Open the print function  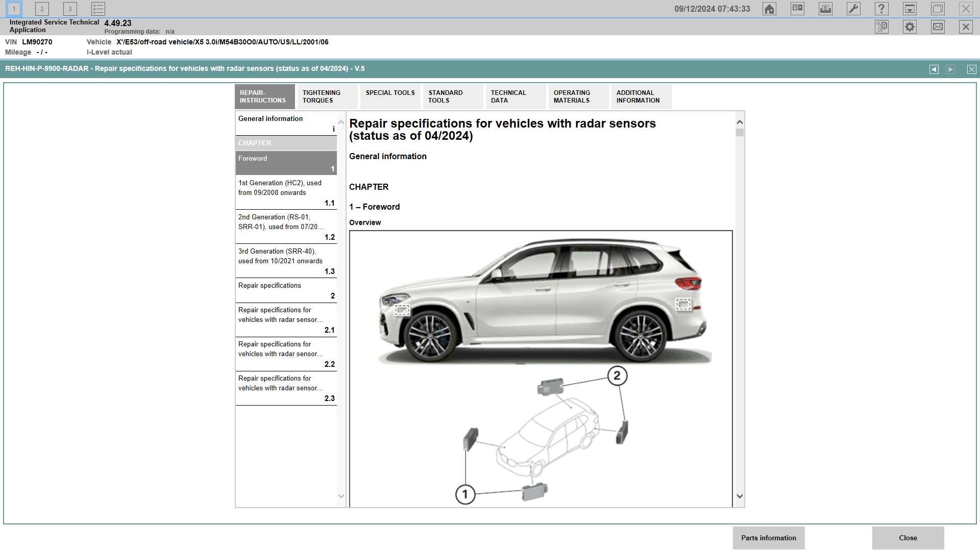point(825,9)
